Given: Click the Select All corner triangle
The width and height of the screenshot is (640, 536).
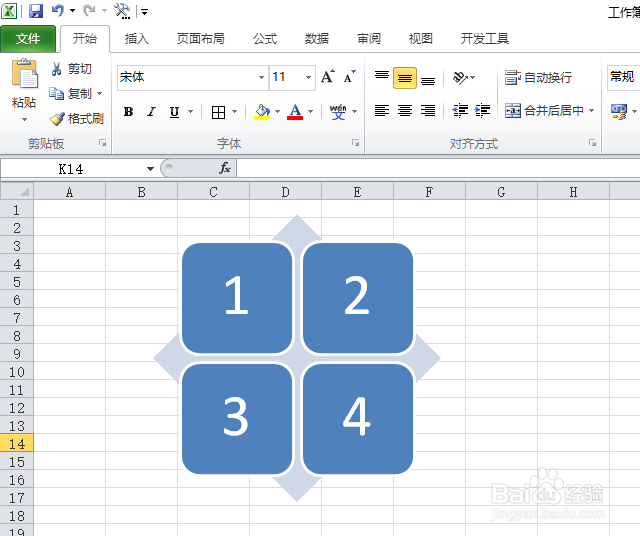Looking at the screenshot, I should [17, 191].
